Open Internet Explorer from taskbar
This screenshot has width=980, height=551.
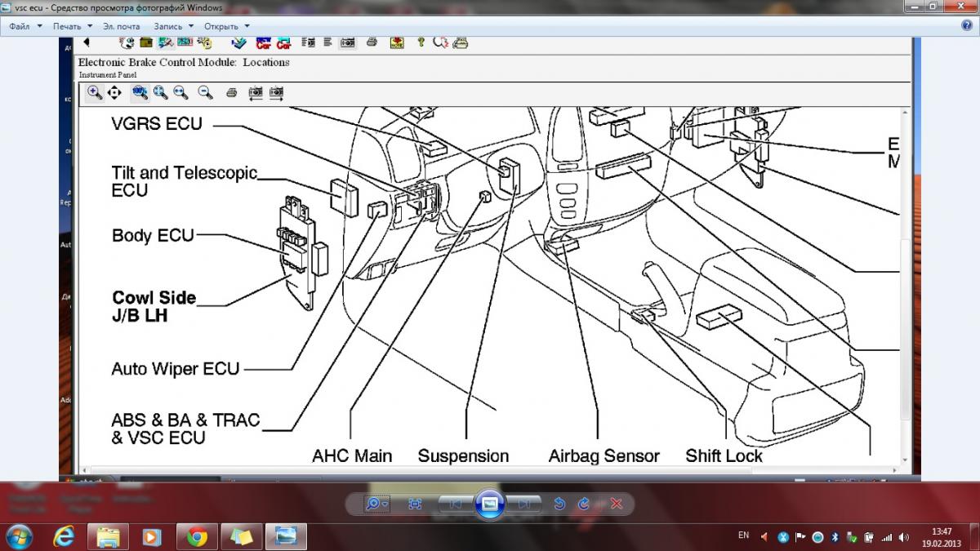[x=64, y=536]
